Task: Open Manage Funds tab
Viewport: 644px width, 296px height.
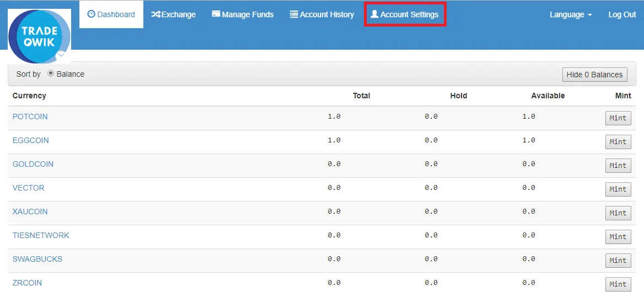Action: (243, 14)
